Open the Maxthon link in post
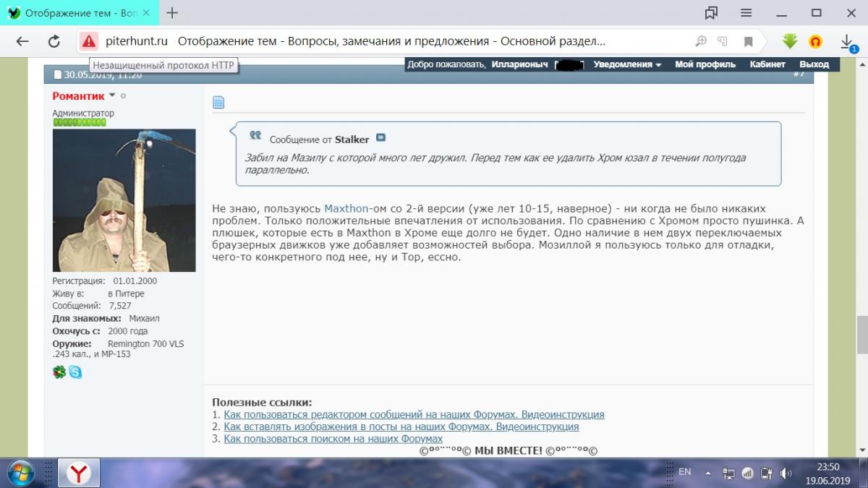The width and height of the screenshot is (868, 488). tap(346, 208)
